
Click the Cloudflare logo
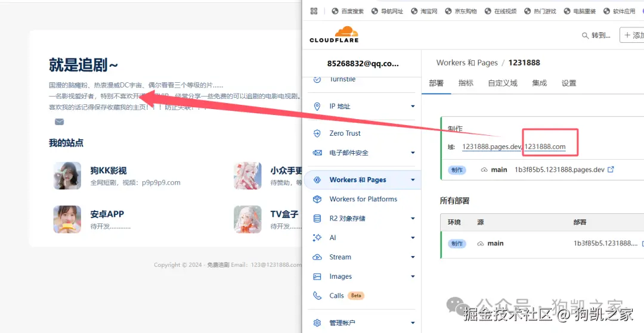(334, 35)
